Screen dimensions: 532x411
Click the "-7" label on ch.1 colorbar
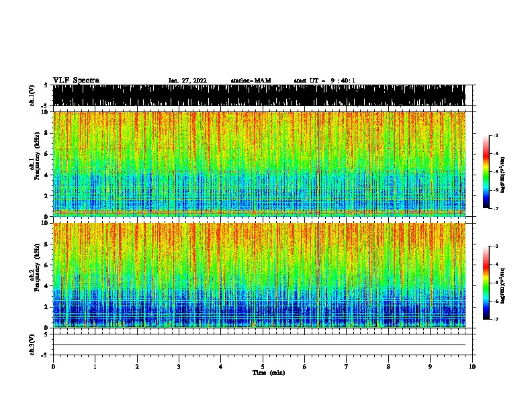(x=496, y=208)
